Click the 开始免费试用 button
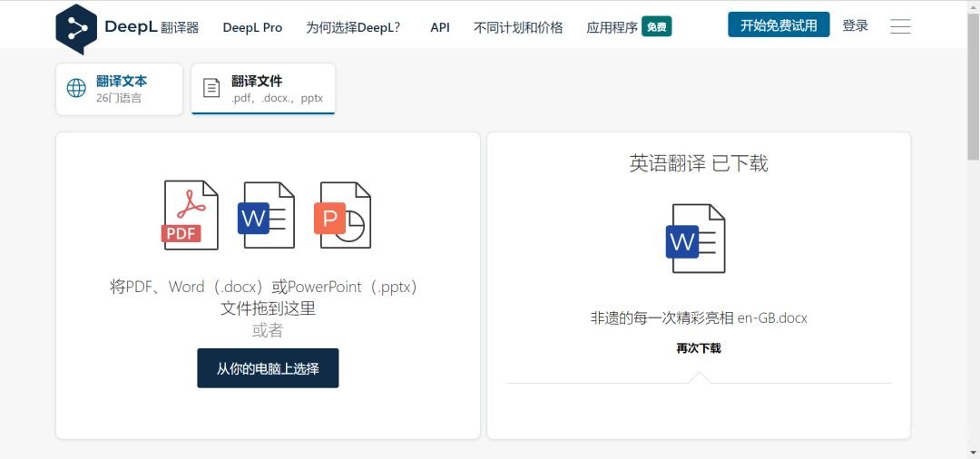The width and height of the screenshot is (980, 459). pos(779,25)
